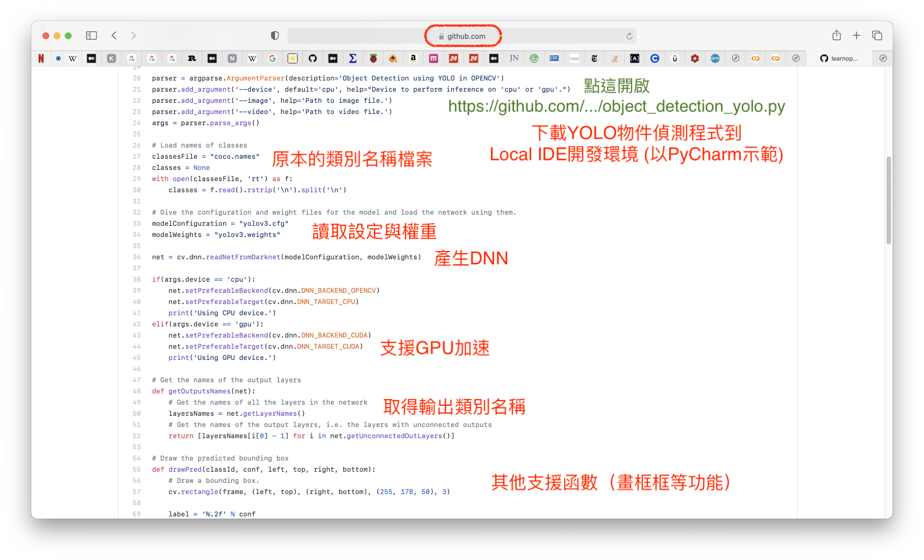Click DNN_TARGET_CPU in the code
This screenshot has height=560, width=924.
[x=326, y=302]
